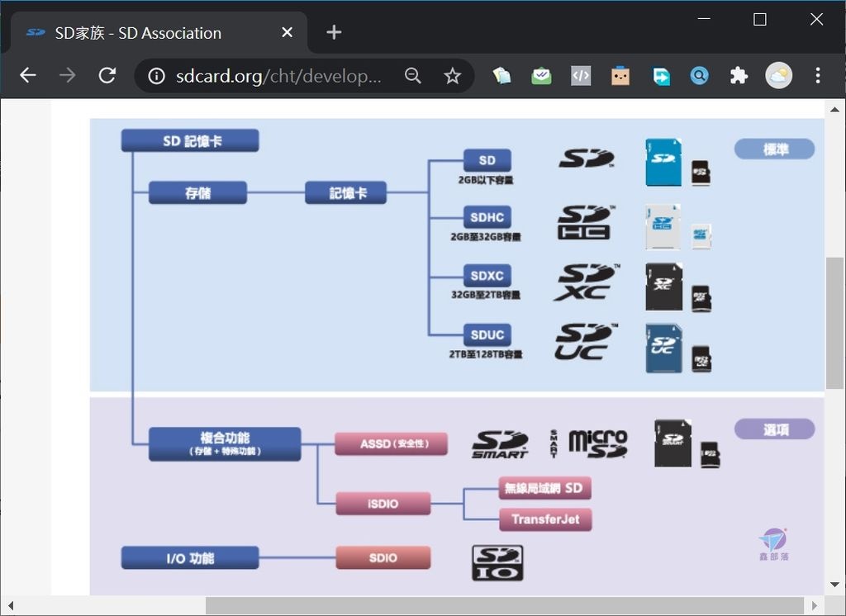Click the SDIO box

[383, 557]
